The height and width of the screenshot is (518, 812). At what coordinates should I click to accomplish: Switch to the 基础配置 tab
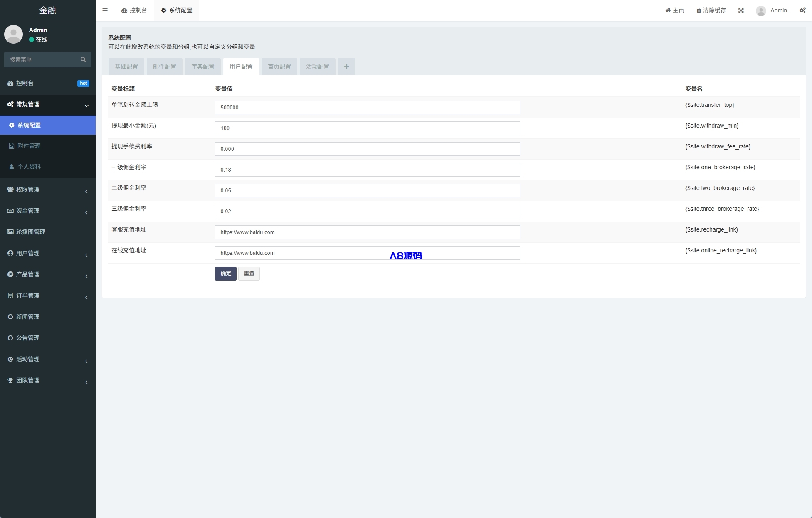[x=126, y=67]
